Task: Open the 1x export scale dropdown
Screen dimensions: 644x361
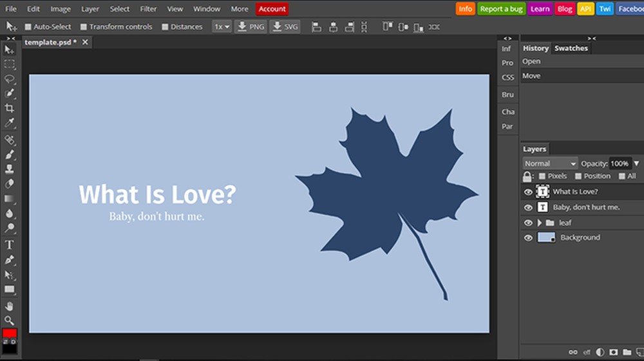Action: (222, 27)
